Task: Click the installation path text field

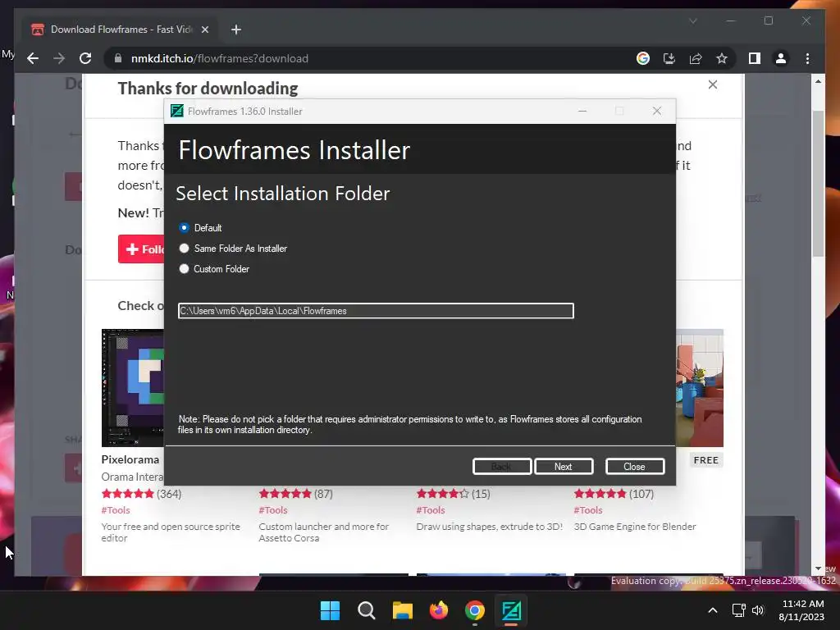Action: [x=376, y=311]
